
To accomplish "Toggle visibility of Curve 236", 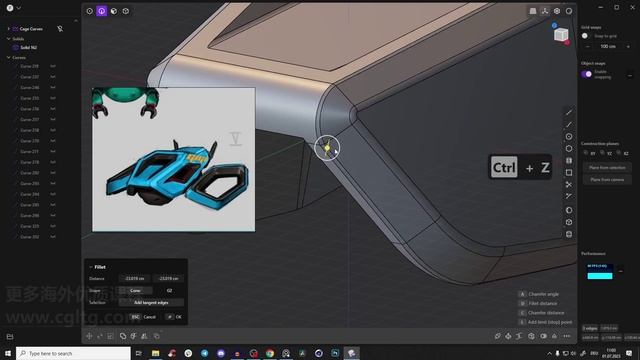I will [x=53, y=109].
